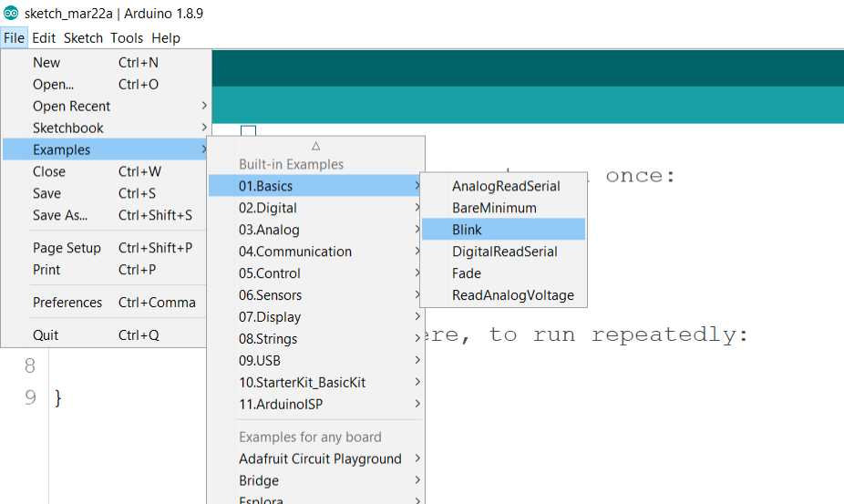Click the closing brace on line 9

pos(58,398)
